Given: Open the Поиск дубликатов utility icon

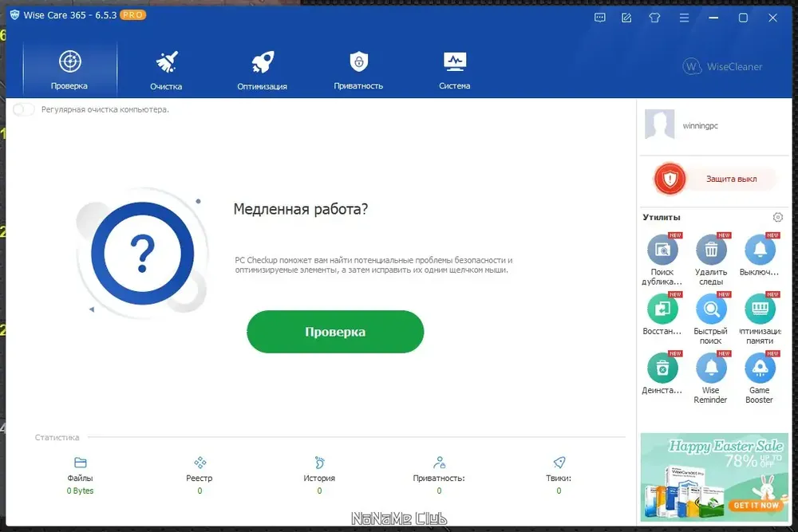Looking at the screenshot, I should pyautogui.click(x=662, y=250).
